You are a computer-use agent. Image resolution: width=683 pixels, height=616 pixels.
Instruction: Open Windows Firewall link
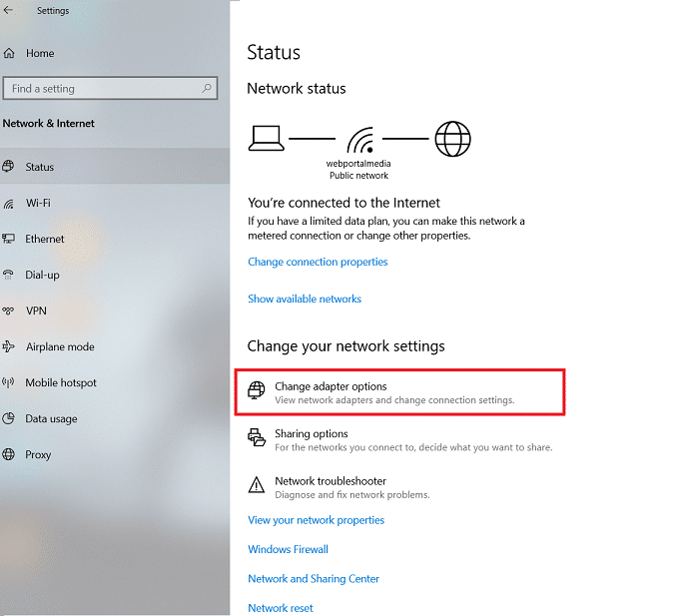[x=288, y=549]
